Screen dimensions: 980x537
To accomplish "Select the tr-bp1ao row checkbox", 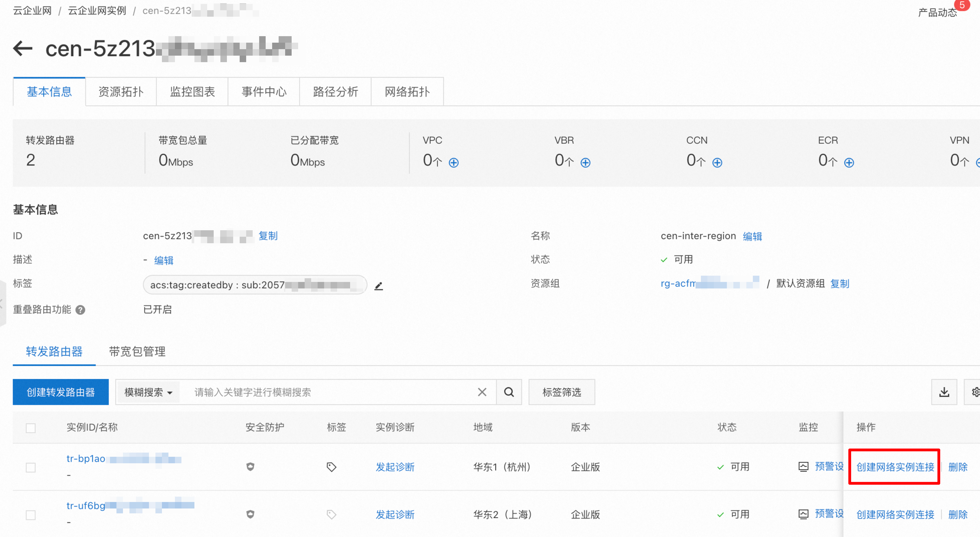I will (x=31, y=467).
